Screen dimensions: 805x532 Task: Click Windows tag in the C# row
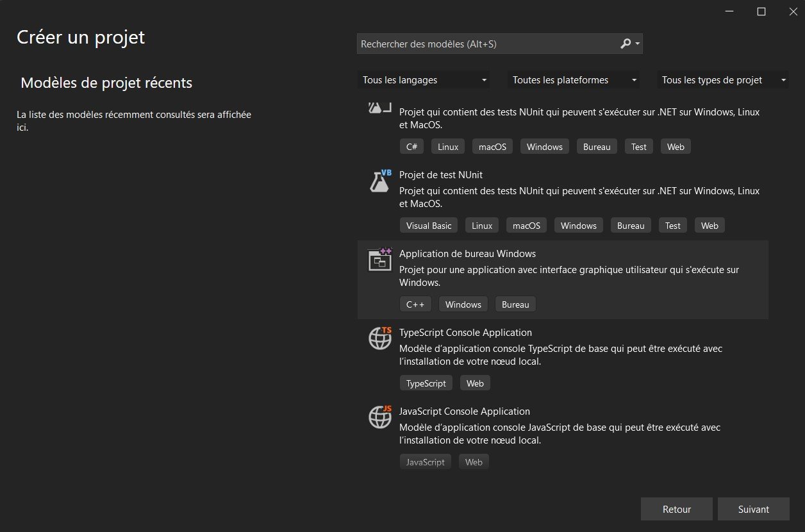(x=545, y=147)
